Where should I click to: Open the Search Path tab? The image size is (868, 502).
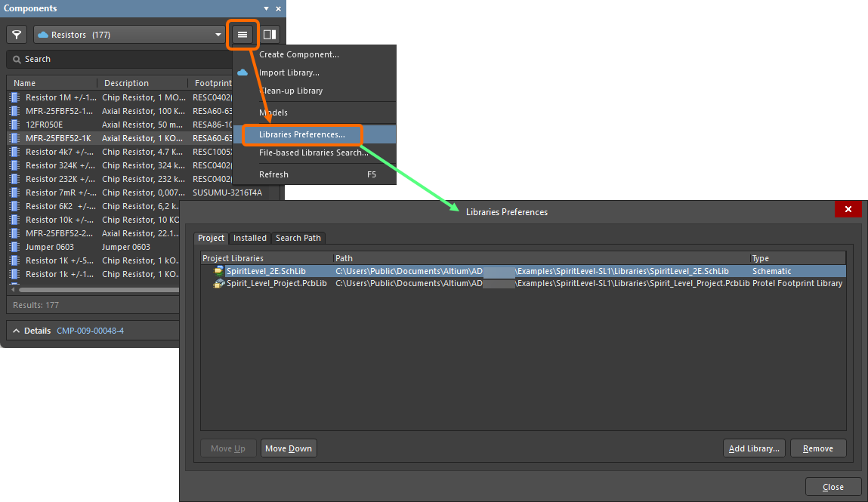coord(298,238)
